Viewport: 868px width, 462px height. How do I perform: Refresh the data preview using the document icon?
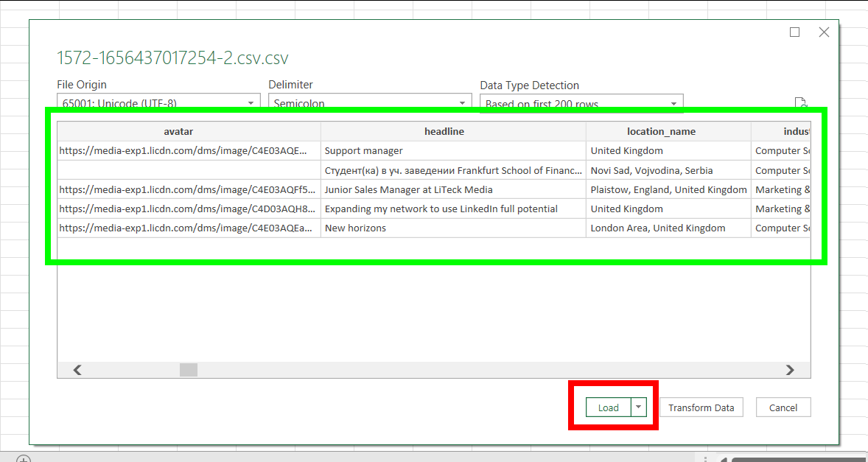coord(801,103)
